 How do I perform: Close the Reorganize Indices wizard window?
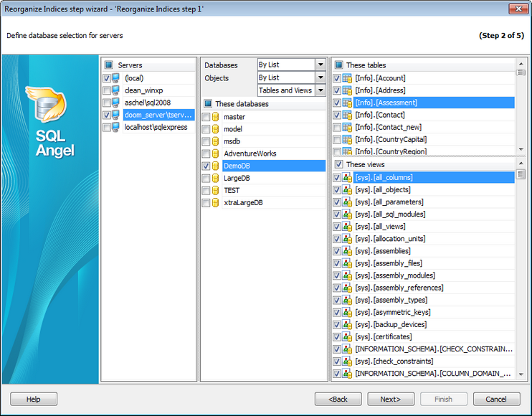click(519, 9)
